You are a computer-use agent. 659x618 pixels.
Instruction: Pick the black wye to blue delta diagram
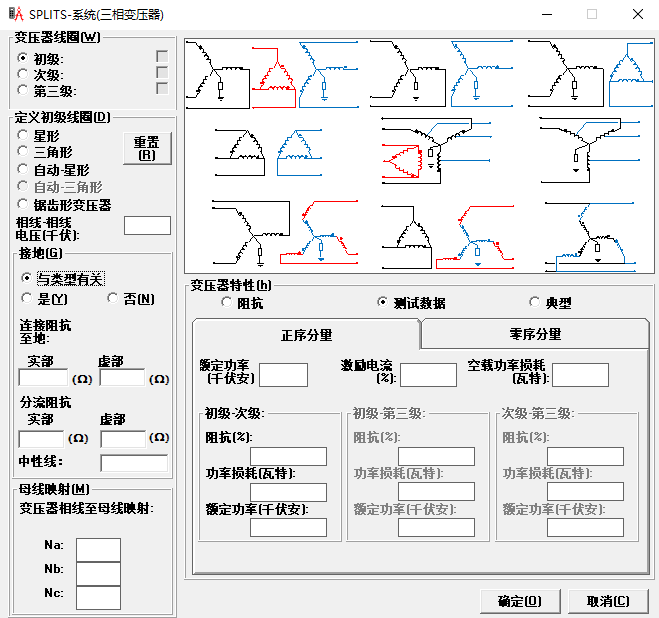click(590, 73)
